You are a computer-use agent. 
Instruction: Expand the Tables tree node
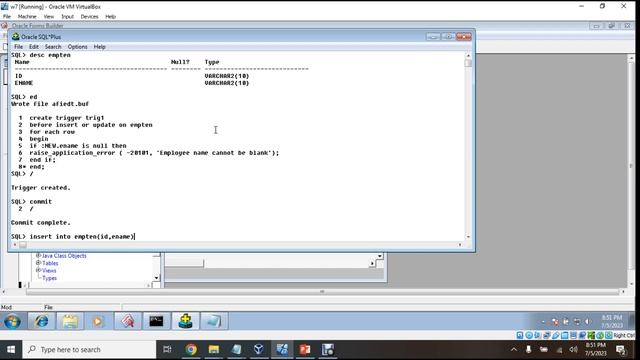(x=38, y=263)
